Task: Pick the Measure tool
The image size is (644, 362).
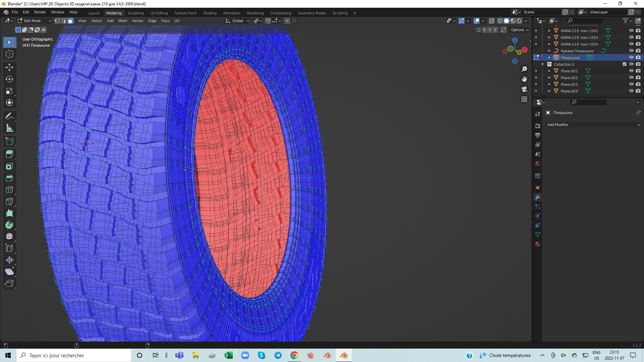Action: [x=9, y=128]
